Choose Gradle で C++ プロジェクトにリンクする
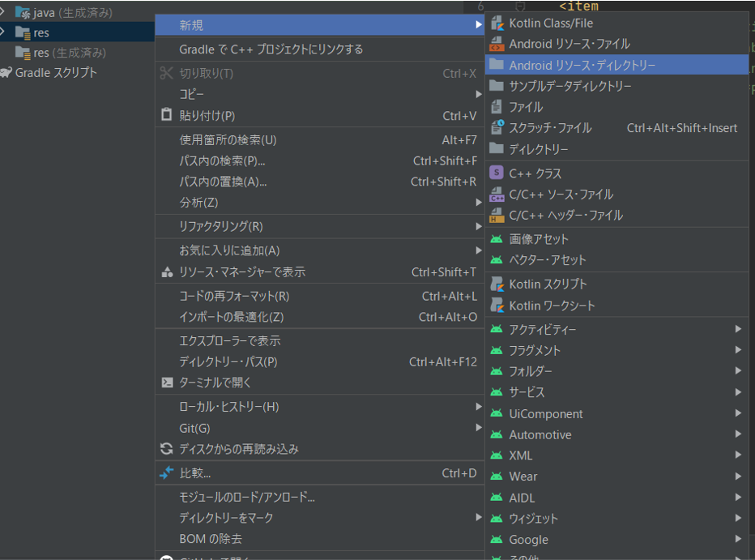 coord(320,49)
